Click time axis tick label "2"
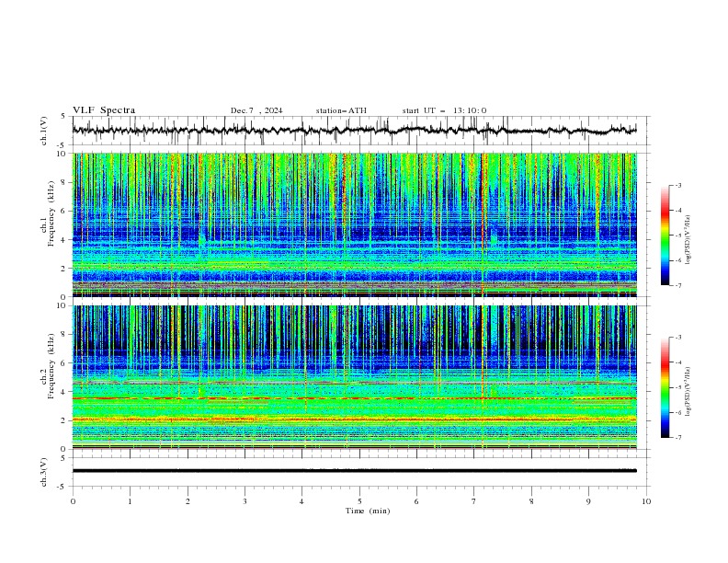Viewport: 728px width, 563px height. point(188,501)
